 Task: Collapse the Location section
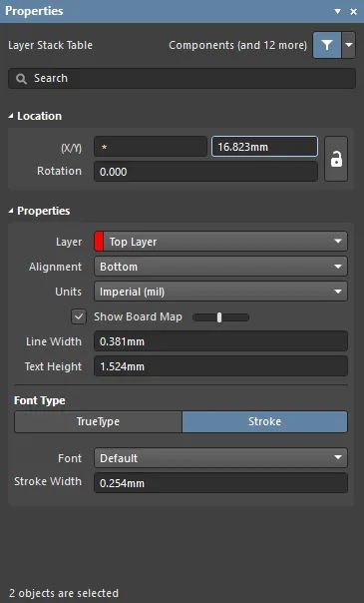point(11,116)
